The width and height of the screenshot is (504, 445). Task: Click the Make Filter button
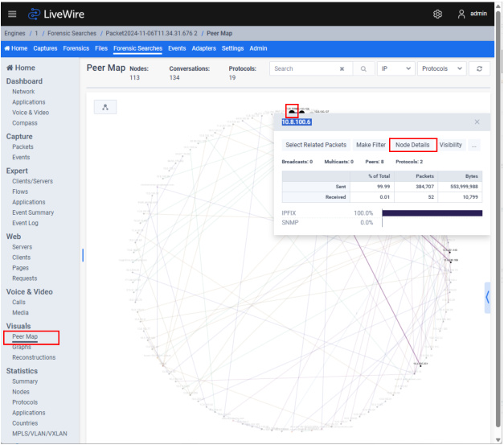[x=371, y=145]
